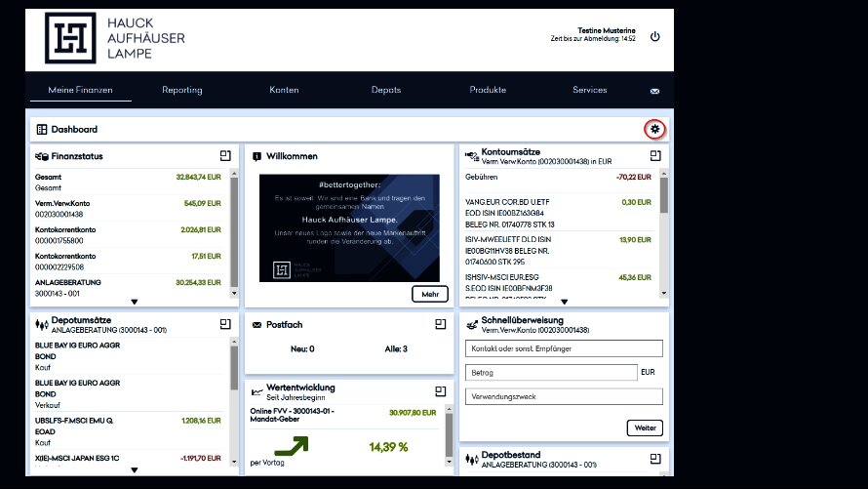Open the Services menu
The width and height of the screenshot is (868, 489).
click(x=589, y=90)
